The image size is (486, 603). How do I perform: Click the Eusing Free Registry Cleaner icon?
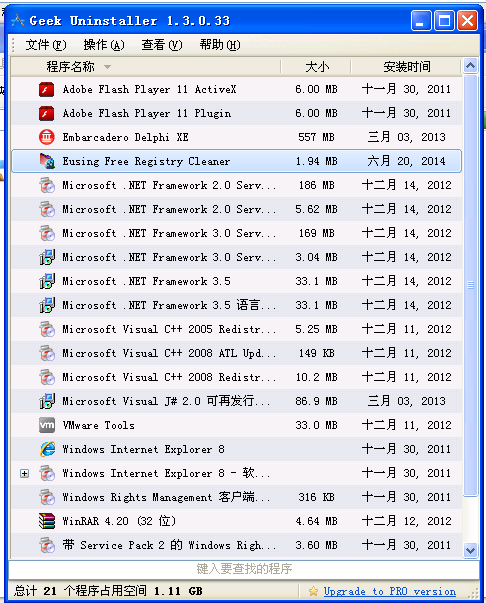pos(47,161)
